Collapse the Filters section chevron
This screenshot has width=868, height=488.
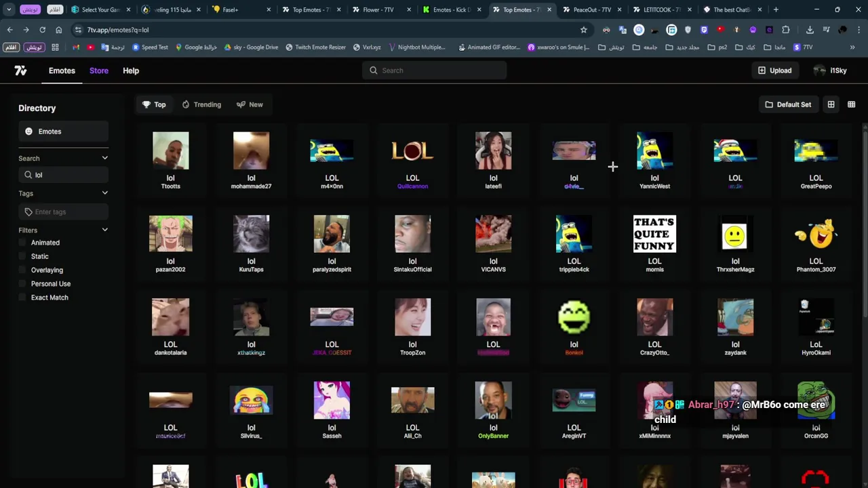click(x=104, y=230)
